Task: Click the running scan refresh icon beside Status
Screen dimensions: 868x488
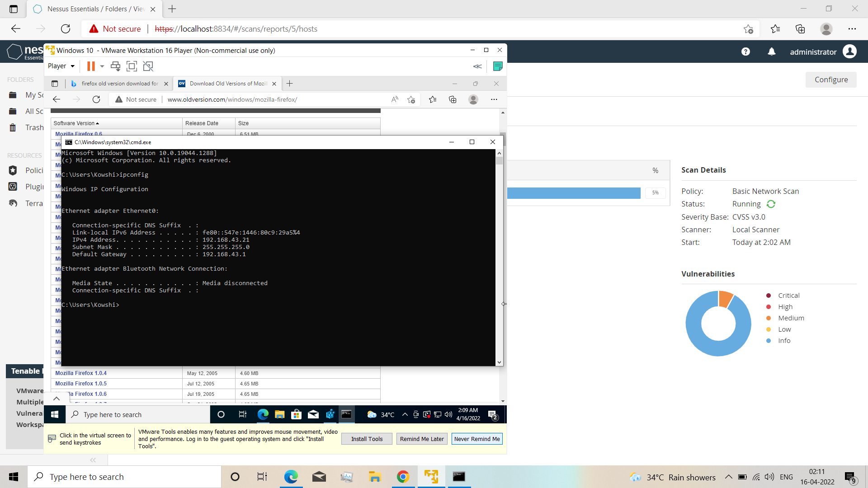Action: point(771,204)
